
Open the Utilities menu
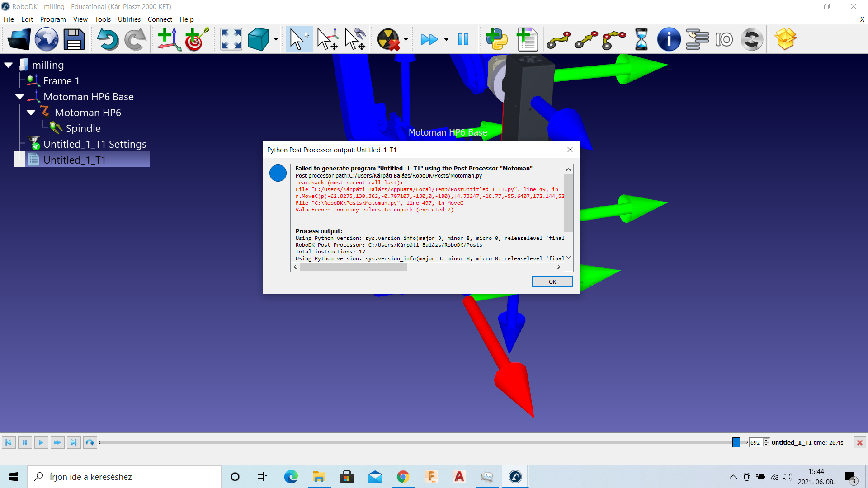(129, 19)
